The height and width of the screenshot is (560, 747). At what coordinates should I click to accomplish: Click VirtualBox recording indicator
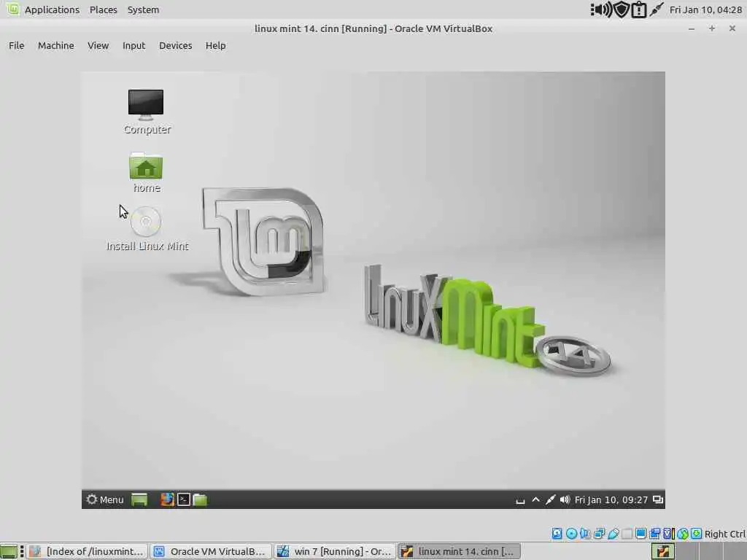tap(654, 533)
